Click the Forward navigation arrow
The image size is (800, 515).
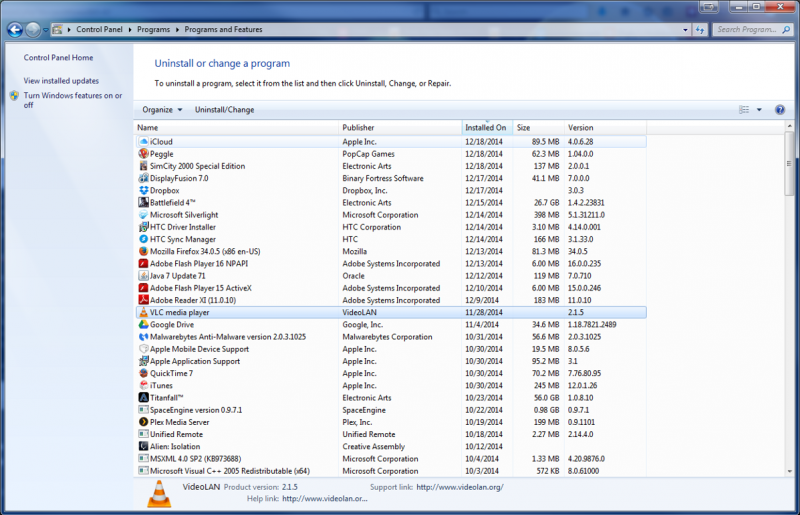33,30
